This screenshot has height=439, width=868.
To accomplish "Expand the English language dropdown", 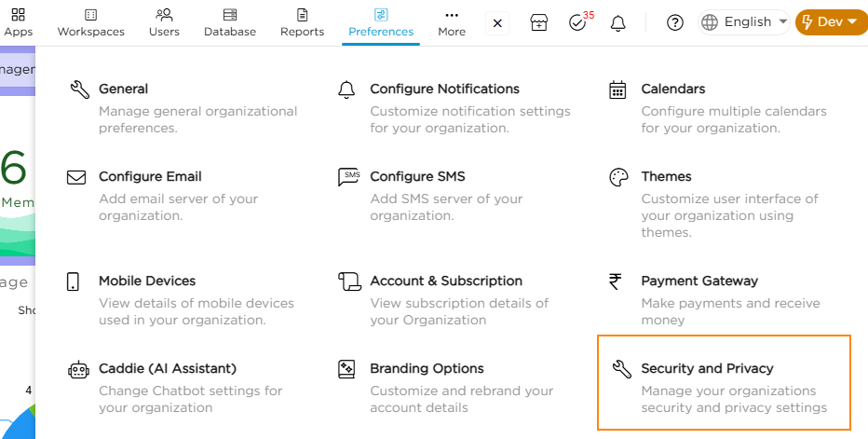I will [x=745, y=22].
